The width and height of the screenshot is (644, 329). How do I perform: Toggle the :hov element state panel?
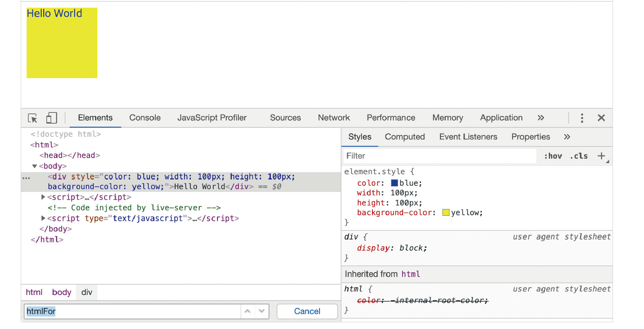(x=553, y=156)
